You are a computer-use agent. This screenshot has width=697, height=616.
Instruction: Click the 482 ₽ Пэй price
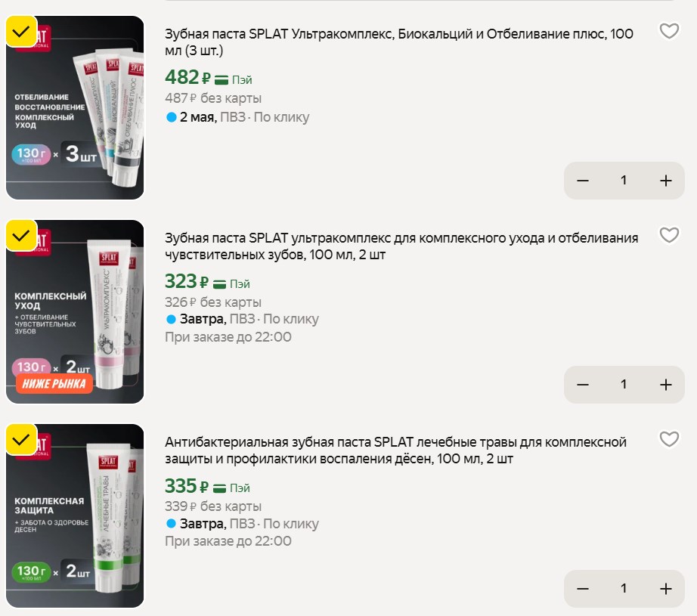(209, 78)
